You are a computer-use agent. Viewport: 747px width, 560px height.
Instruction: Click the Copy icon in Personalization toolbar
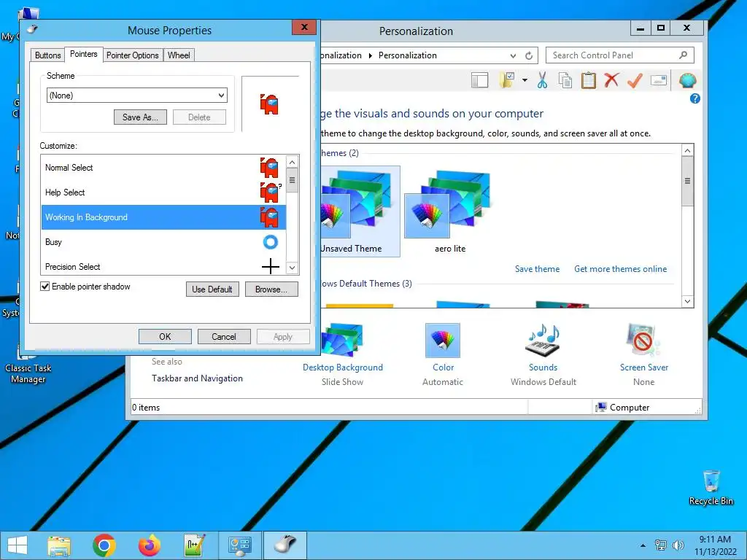coord(565,80)
